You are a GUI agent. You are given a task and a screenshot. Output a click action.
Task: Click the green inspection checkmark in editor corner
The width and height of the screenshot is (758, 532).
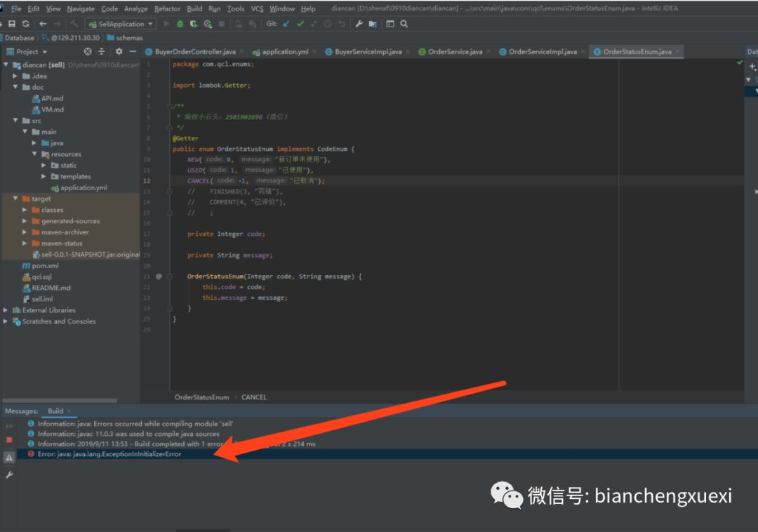point(740,63)
